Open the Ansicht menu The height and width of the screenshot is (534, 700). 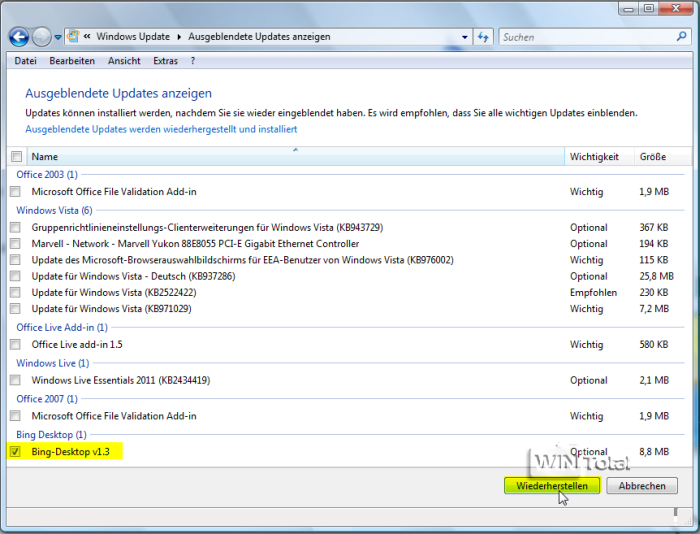pyautogui.click(x=124, y=61)
